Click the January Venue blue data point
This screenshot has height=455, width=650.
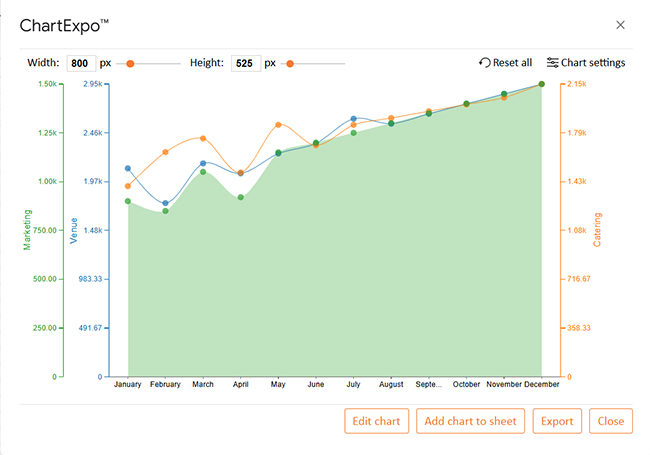click(x=128, y=168)
